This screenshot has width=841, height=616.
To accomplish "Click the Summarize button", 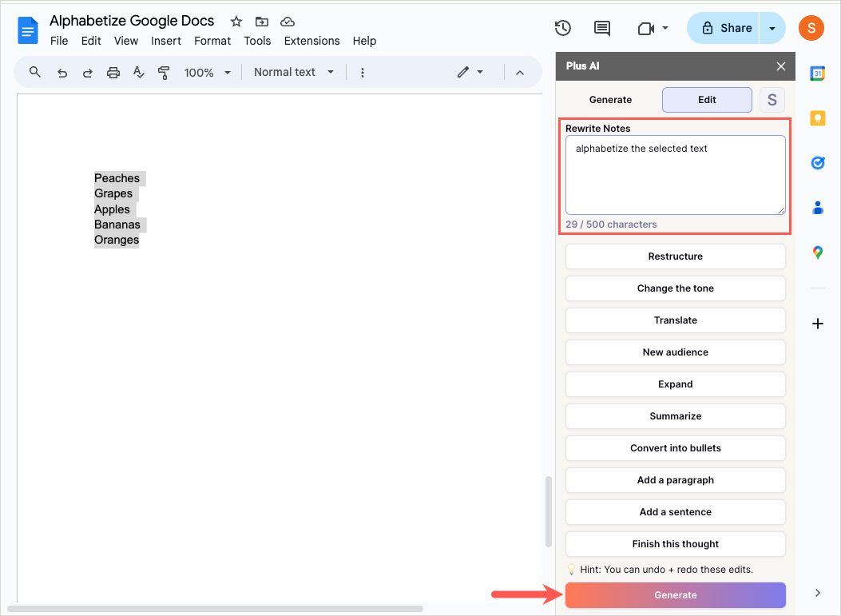I will (x=675, y=415).
